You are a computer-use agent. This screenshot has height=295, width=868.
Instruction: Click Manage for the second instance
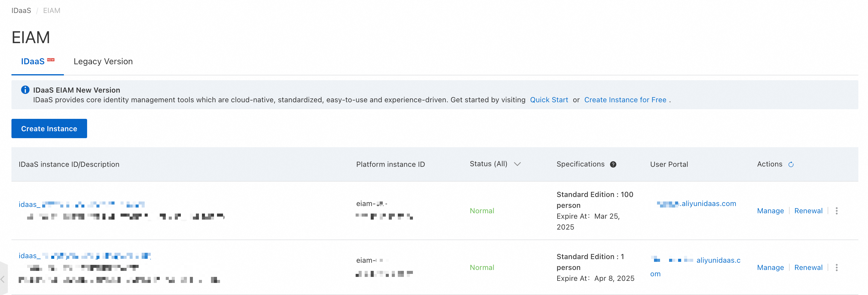[x=770, y=267]
